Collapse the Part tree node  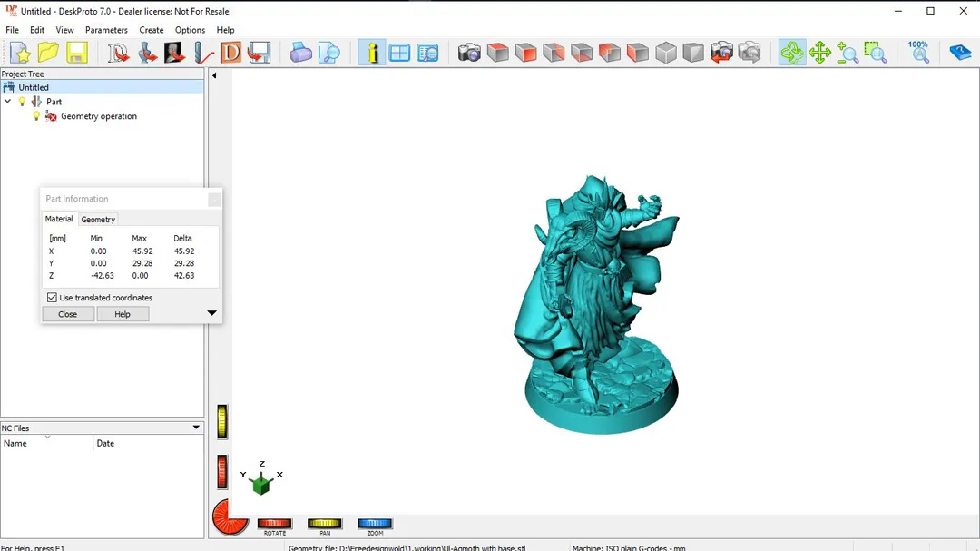[8, 102]
